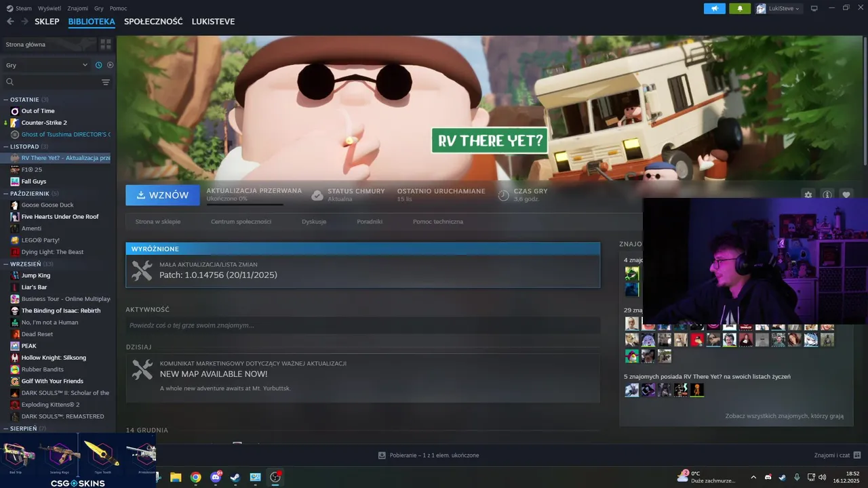Open the Gry menu in the menu bar
868x488 pixels.
tap(99, 8)
